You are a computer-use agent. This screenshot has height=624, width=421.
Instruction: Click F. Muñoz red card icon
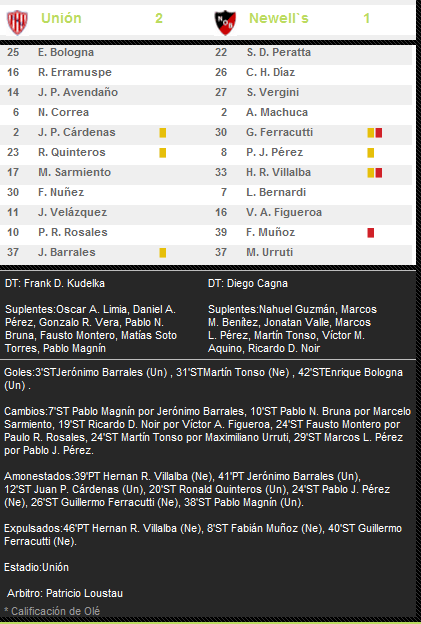click(x=370, y=232)
